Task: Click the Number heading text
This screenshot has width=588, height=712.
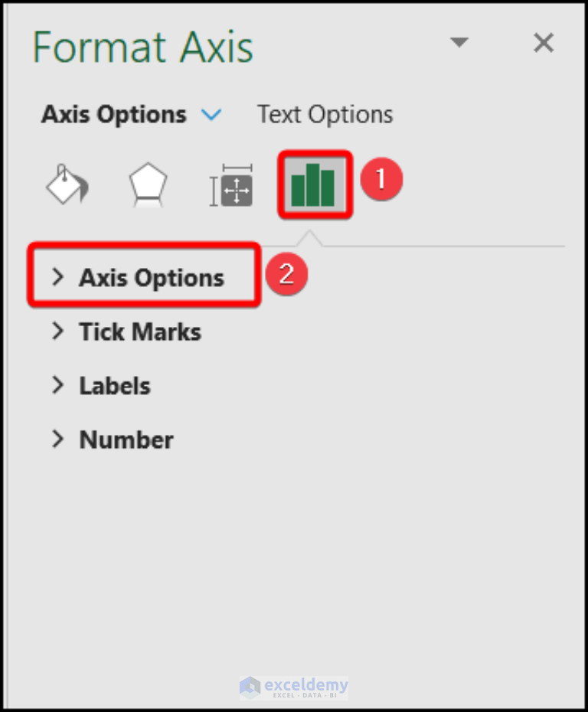Action: click(126, 440)
